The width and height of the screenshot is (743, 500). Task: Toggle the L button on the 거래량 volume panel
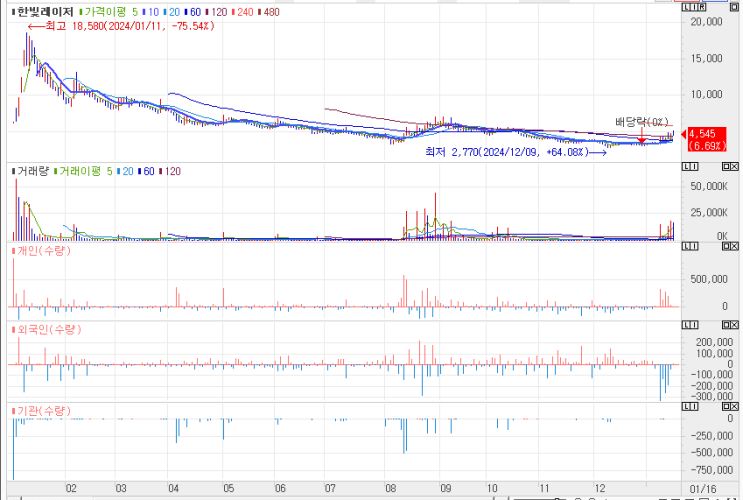(687, 167)
